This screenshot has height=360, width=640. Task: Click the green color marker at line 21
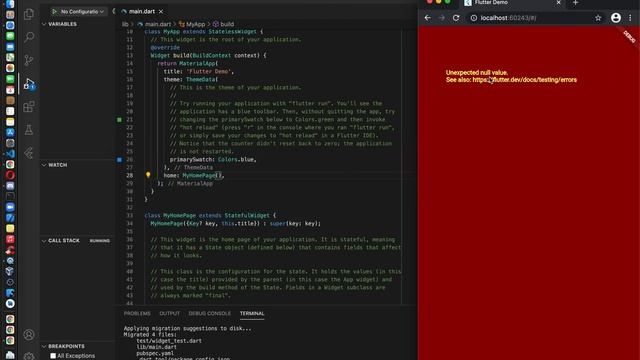[x=119, y=120]
